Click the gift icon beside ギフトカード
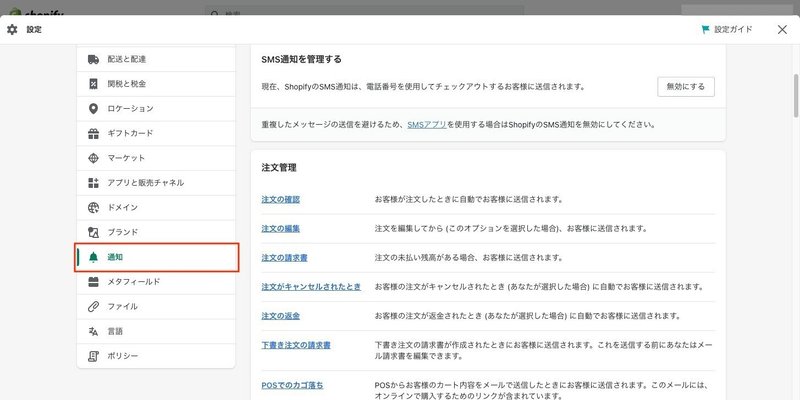800x400 pixels. click(93, 134)
